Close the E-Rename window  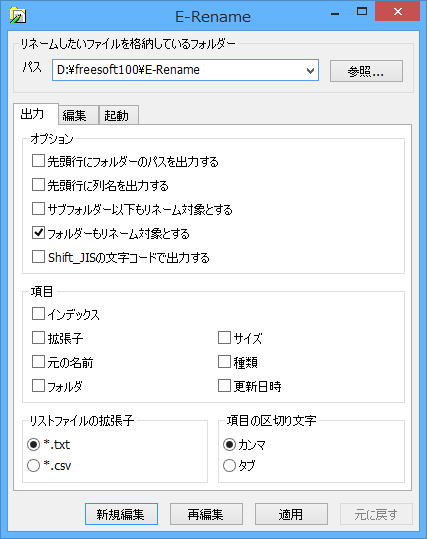point(397,12)
